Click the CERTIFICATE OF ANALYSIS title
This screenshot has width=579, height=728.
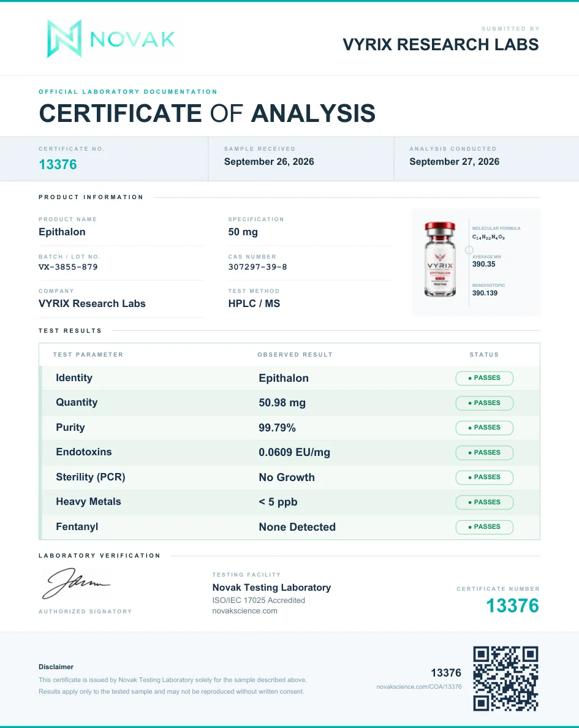pos(207,113)
